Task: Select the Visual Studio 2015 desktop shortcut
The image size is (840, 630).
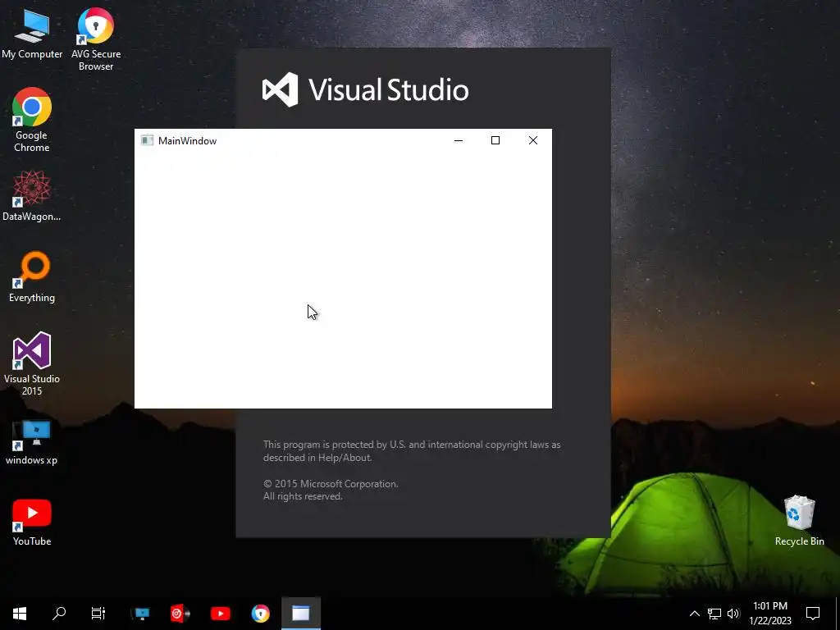Action: 32,363
